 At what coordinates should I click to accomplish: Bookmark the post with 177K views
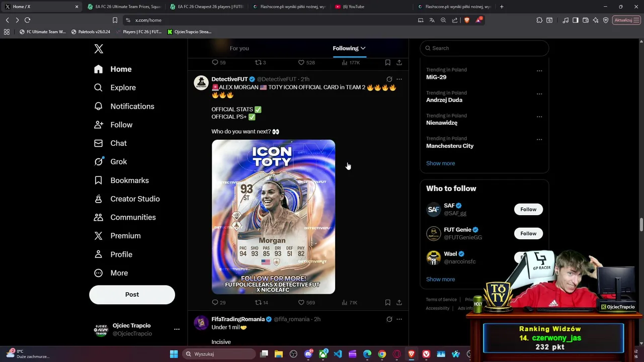point(387,63)
